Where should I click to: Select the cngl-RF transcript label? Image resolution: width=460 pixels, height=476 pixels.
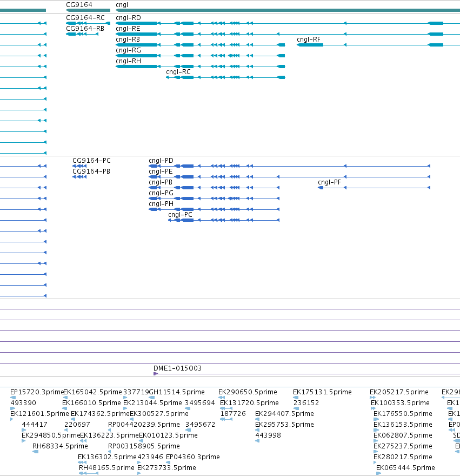308,39
